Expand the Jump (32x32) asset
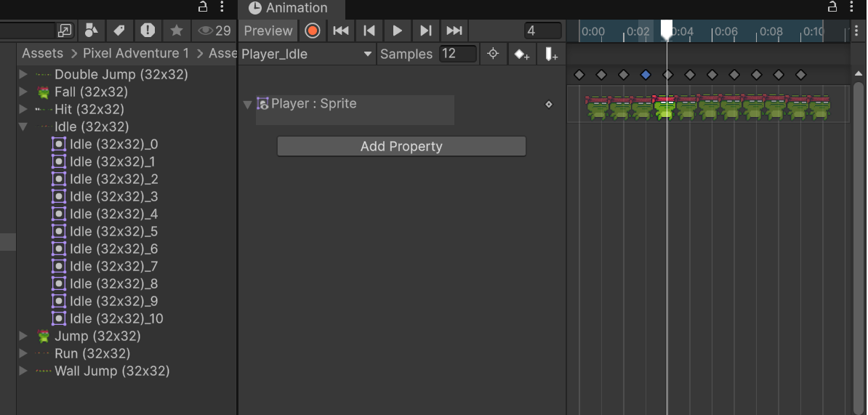Screen dimensions: 868x415 click(x=23, y=336)
